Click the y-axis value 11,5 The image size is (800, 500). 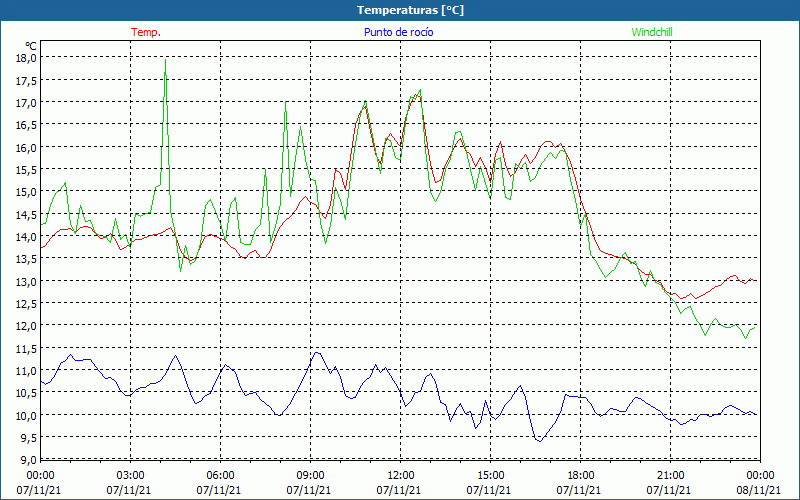point(26,348)
